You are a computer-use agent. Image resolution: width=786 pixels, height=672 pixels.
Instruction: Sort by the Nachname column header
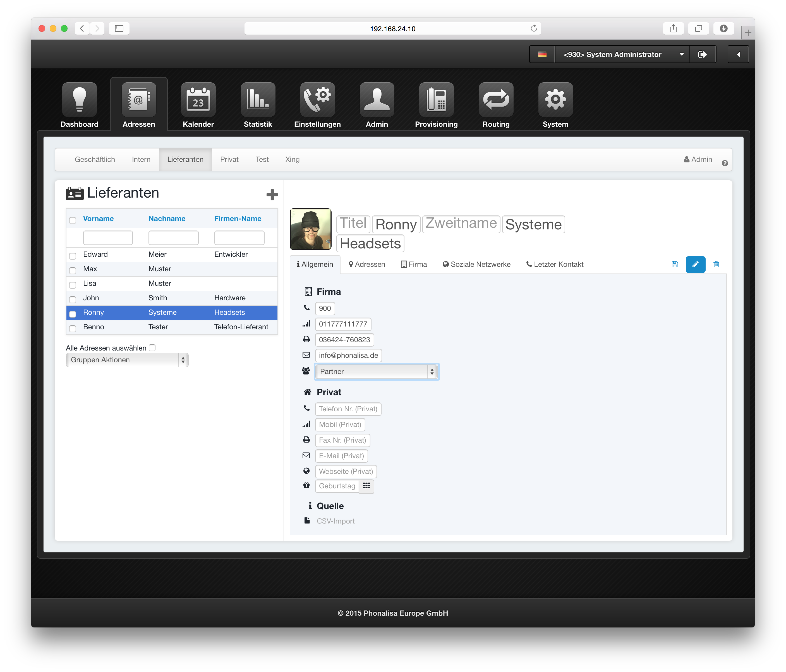tap(167, 219)
